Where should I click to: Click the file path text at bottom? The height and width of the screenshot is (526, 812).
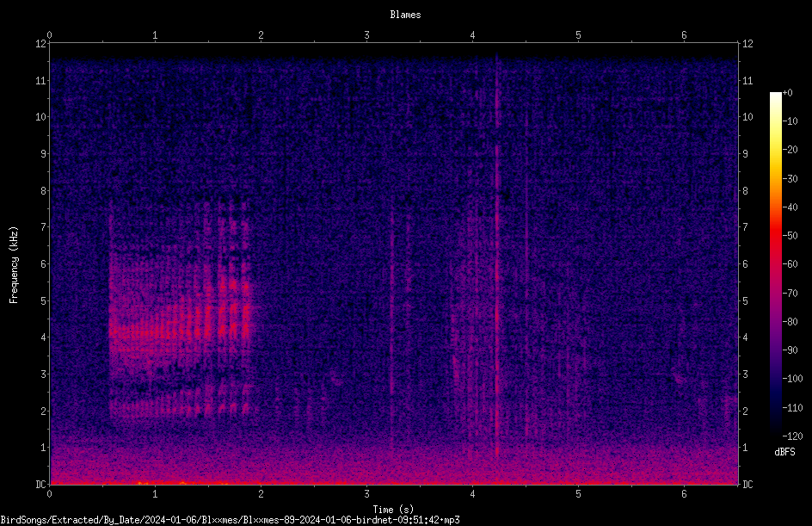coord(230,520)
